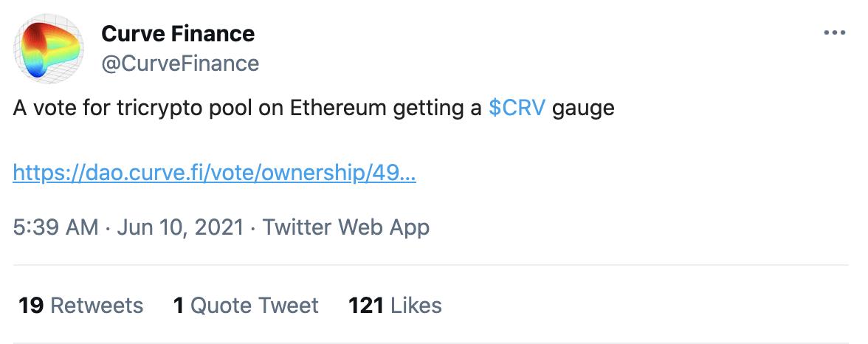Click the "Likes" label text

click(x=416, y=306)
